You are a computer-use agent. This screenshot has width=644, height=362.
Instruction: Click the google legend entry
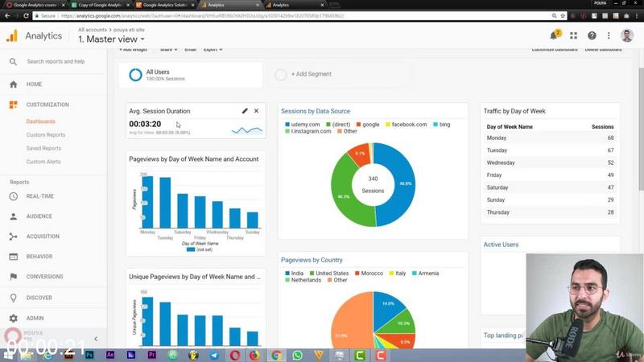tap(368, 125)
